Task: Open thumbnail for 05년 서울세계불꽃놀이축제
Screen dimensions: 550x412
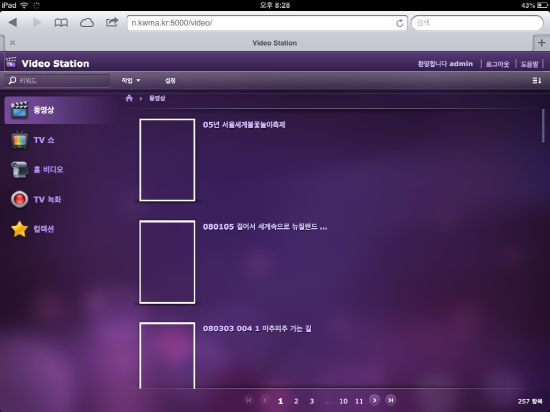Action: pyautogui.click(x=167, y=160)
